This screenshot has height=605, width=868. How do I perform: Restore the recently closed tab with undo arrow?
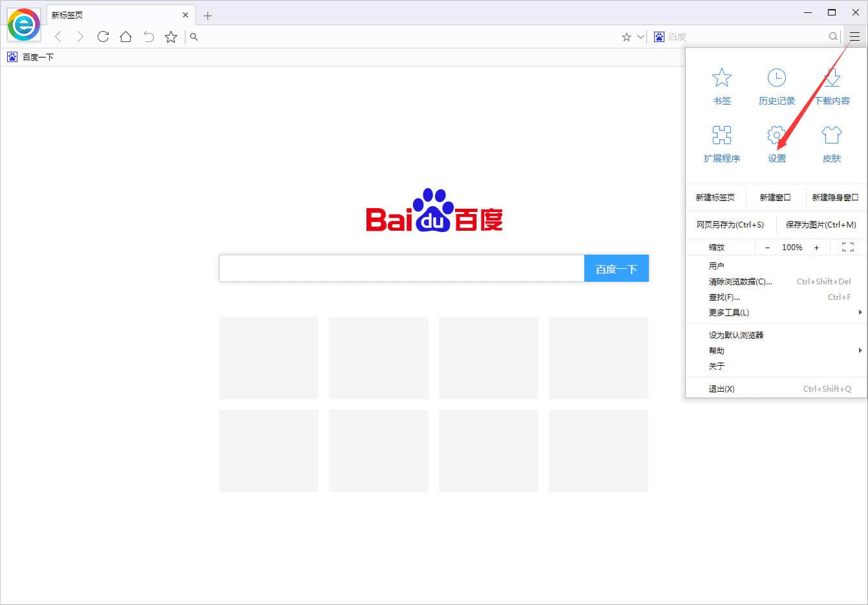pos(149,37)
